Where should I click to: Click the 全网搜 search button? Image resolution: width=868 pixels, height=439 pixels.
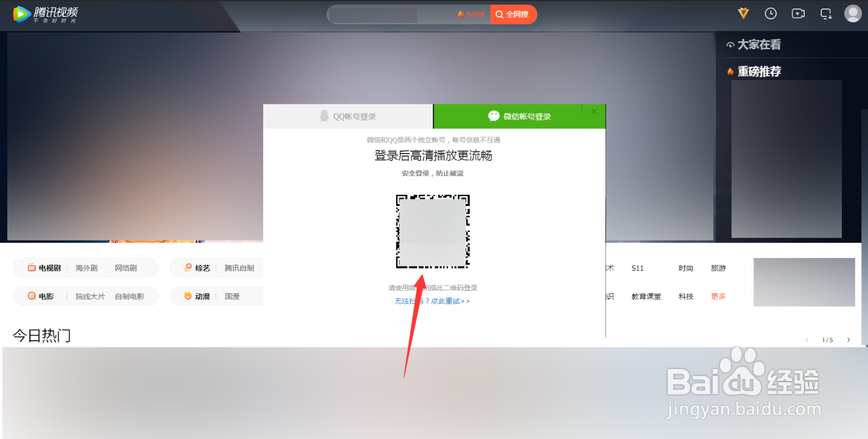514,15
